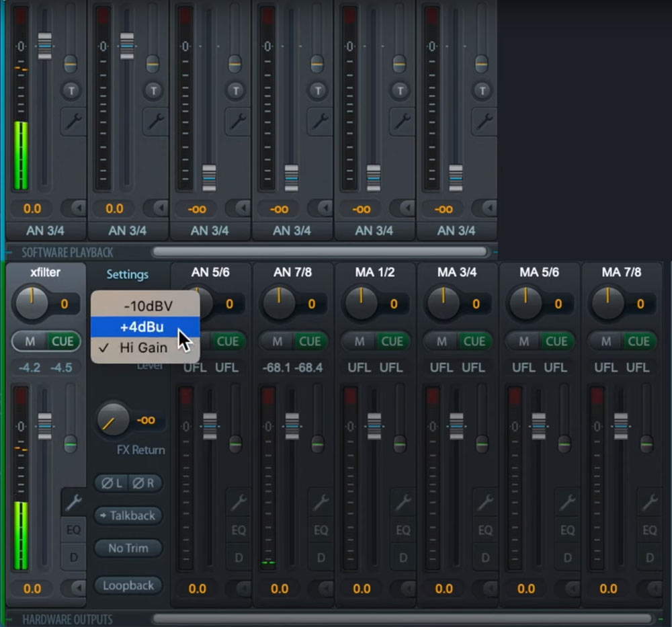672x627 pixels.
Task: Mute the MA 7/8 output
Action: click(606, 341)
